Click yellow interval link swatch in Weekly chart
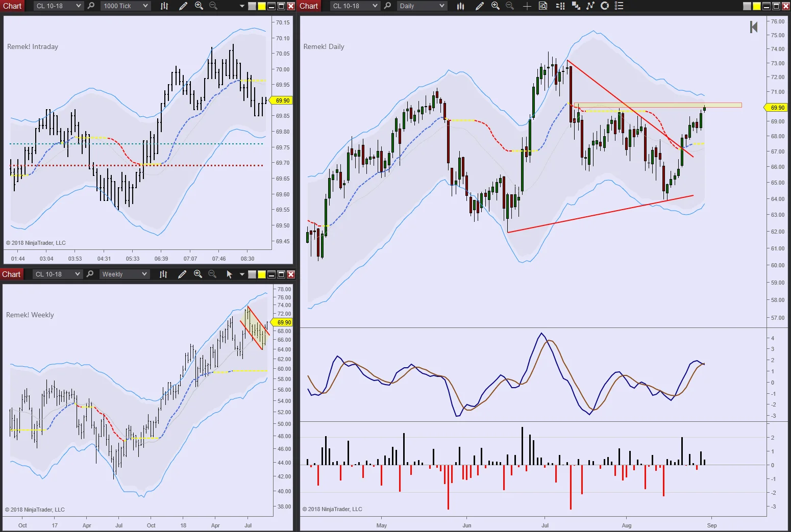 click(262, 274)
